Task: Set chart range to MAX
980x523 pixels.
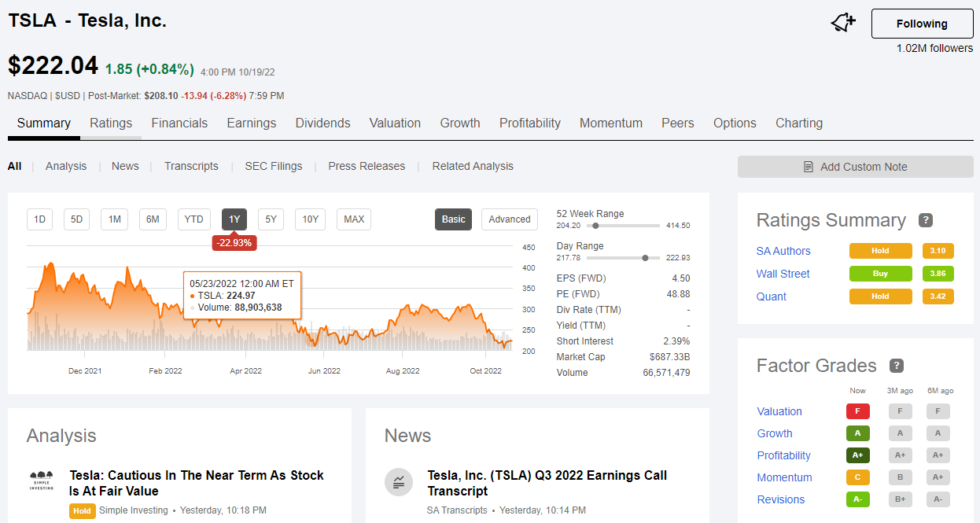Action: point(354,219)
